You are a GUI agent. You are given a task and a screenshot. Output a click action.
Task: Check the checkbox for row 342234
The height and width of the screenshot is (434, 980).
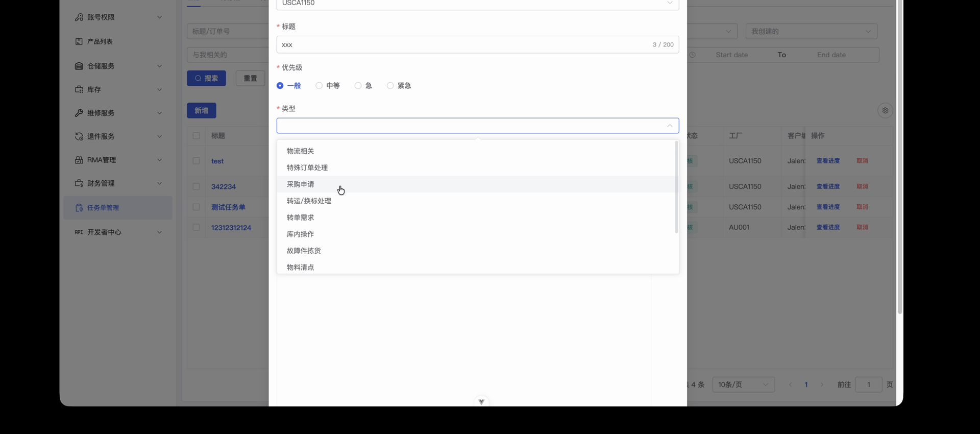click(196, 186)
